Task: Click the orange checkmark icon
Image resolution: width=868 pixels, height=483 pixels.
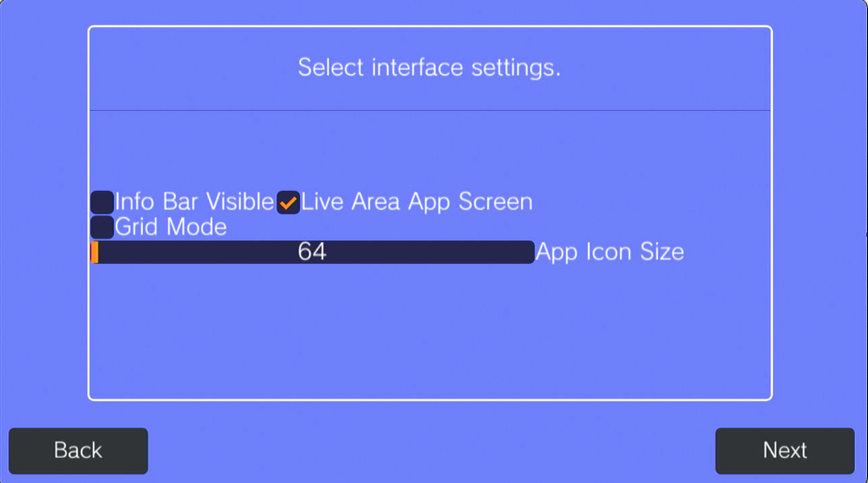Action: (x=288, y=202)
